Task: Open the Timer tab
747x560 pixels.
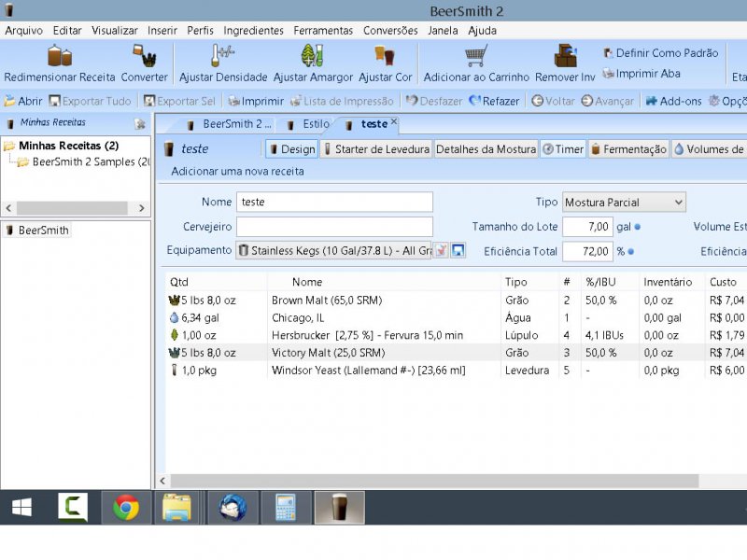Action: click(x=564, y=149)
